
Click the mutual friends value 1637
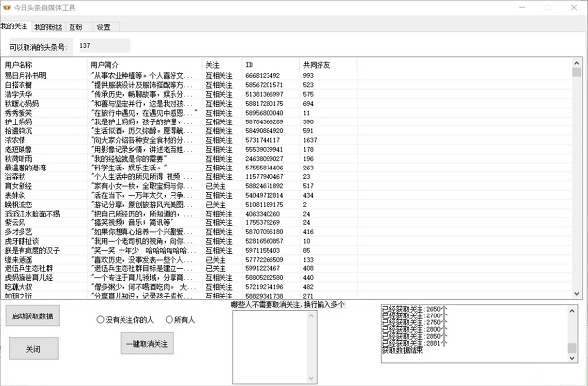coord(310,140)
